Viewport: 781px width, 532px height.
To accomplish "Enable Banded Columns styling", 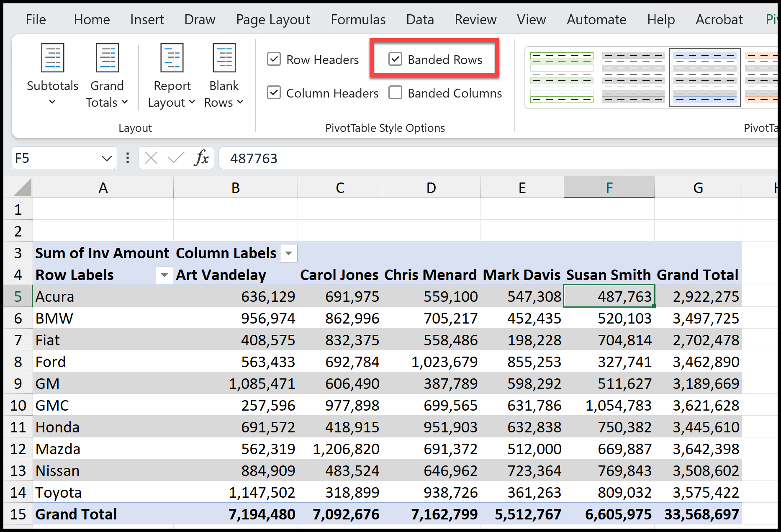I will click(395, 93).
